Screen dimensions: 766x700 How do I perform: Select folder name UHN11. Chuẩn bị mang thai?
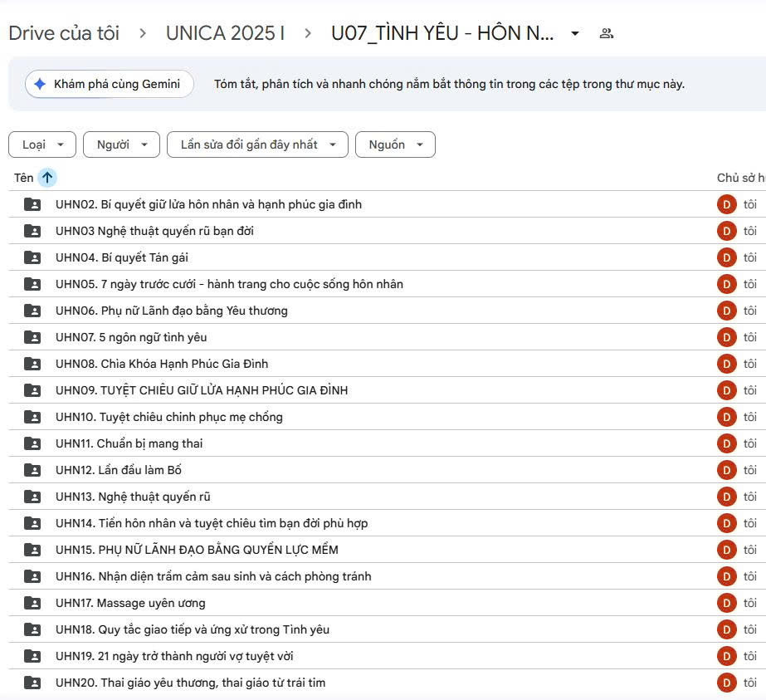click(129, 443)
